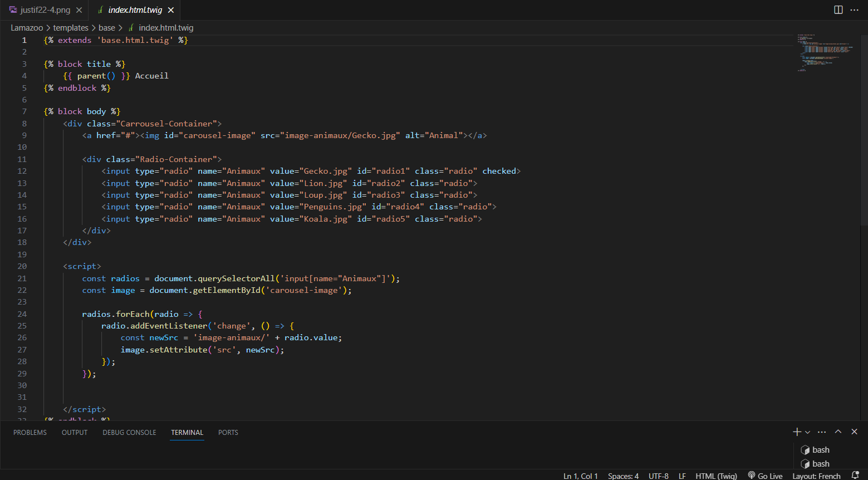Click the New Terminal plus icon
The image size is (868, 480).
797,432
